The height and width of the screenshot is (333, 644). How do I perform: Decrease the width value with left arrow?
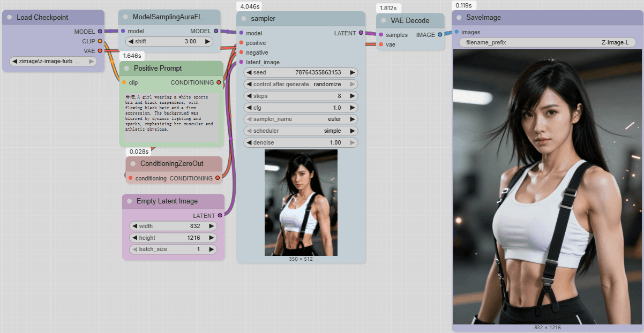[134, 226]
